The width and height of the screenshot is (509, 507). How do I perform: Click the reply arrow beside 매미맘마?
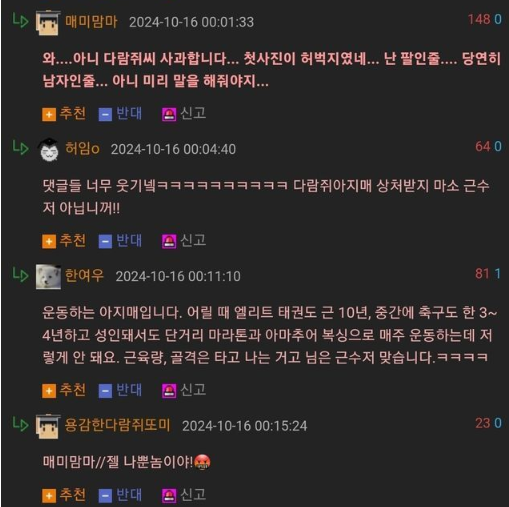[20, 21]
